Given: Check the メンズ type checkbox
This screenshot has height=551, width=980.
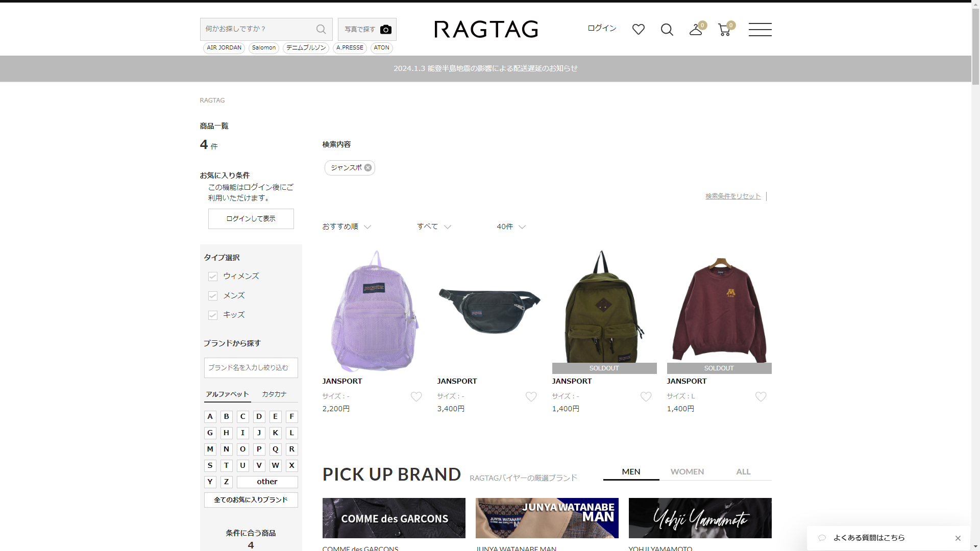Looking at the screenshot, I should point(213,296).
